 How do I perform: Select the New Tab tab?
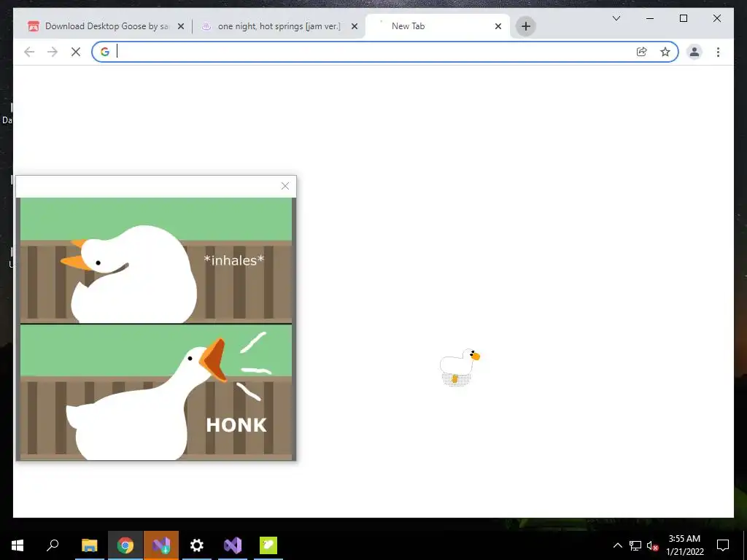click(437, 26)
